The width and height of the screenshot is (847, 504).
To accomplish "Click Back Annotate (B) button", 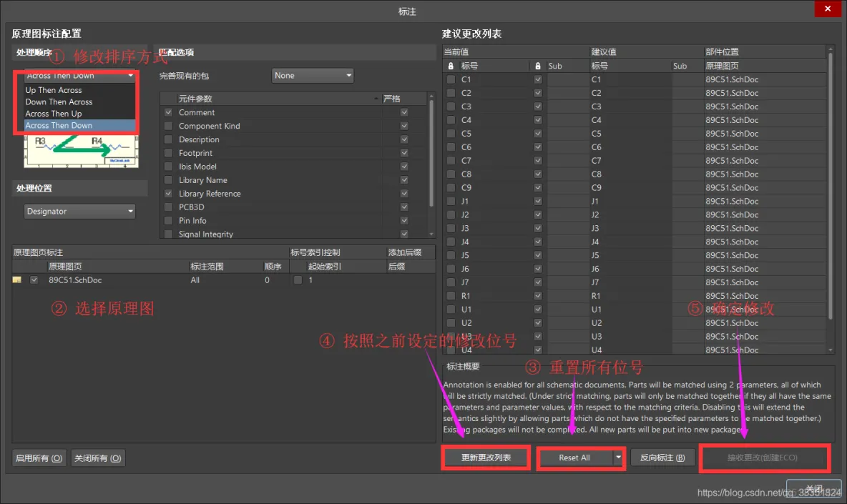I will 662,458.
